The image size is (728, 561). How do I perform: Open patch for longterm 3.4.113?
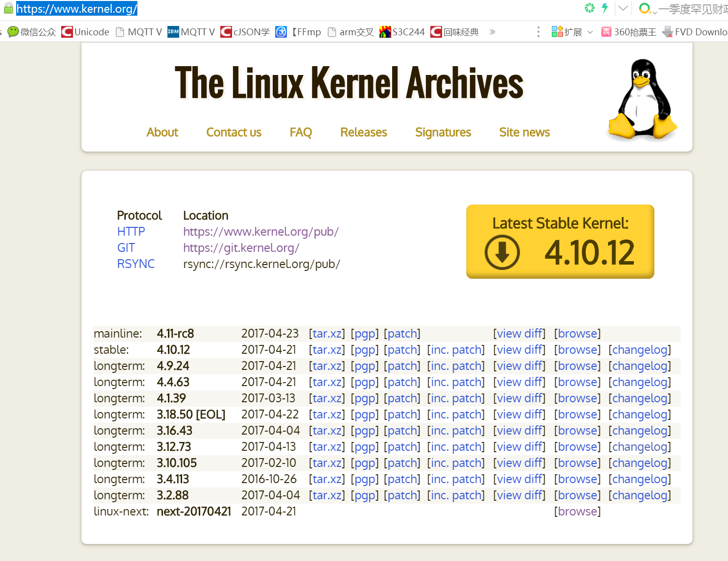click(402, 479)
